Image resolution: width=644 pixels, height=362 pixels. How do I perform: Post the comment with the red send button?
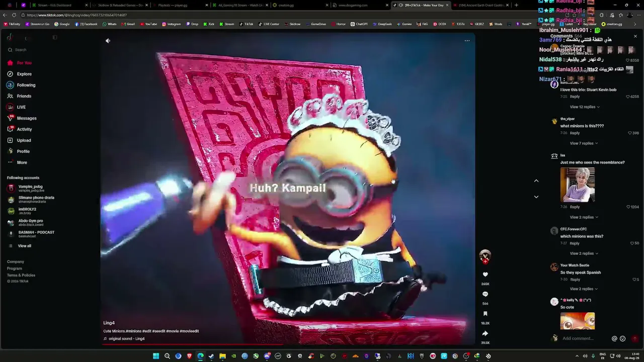pyautogui.click(x=635, y=339)
